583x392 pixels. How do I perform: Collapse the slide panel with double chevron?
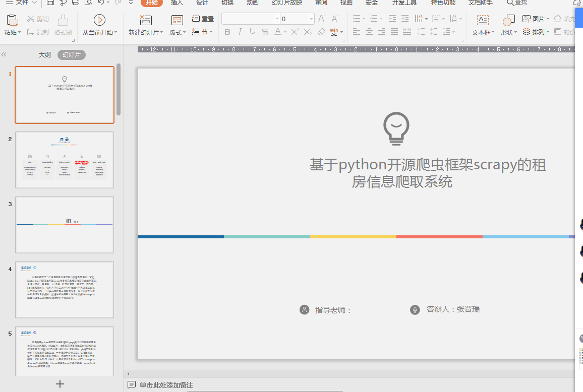4,54
